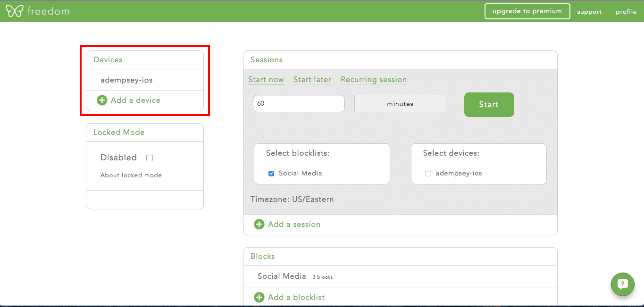Viewport: 644px width, 307px height.
Task: Click the Sessions panel header
Action: [x=400, y=60]
